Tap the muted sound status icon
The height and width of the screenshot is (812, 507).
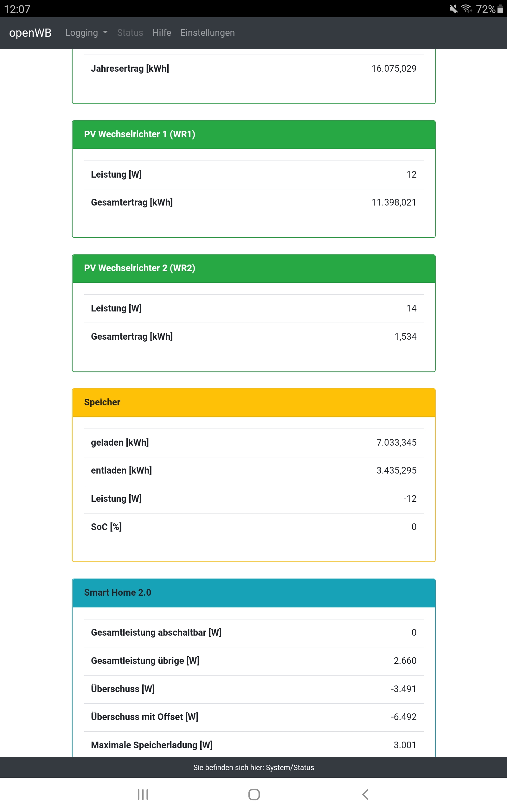pyautogui.click(x=453, y=9)
